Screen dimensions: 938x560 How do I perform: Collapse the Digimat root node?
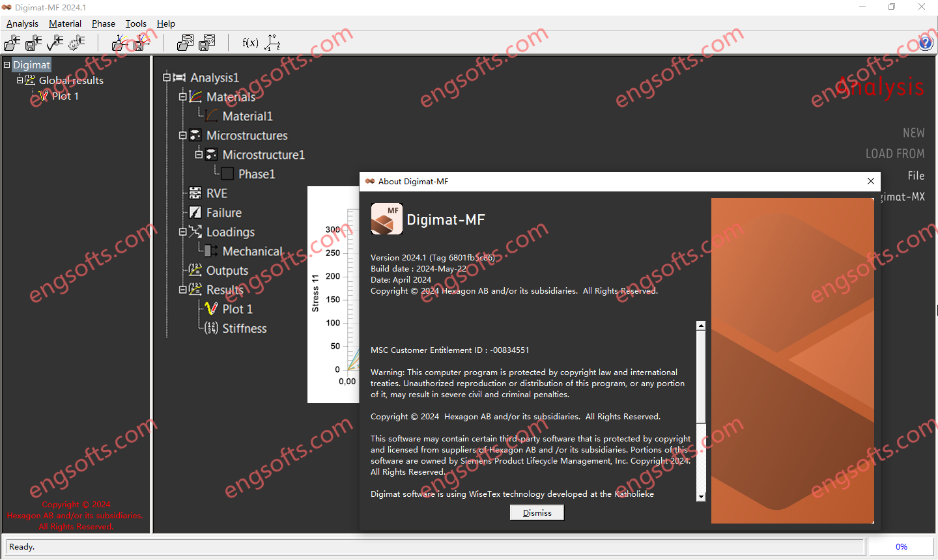point(7,64)
